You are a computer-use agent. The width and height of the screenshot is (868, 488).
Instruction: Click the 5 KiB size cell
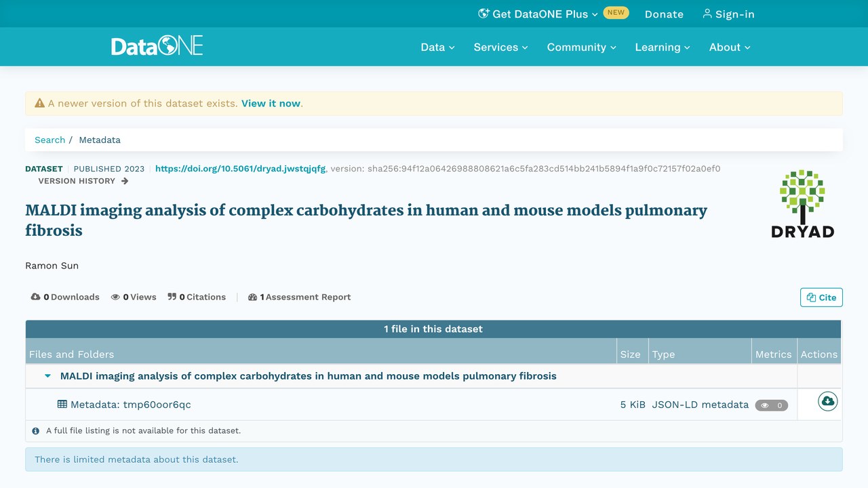[x=633, y=405]
